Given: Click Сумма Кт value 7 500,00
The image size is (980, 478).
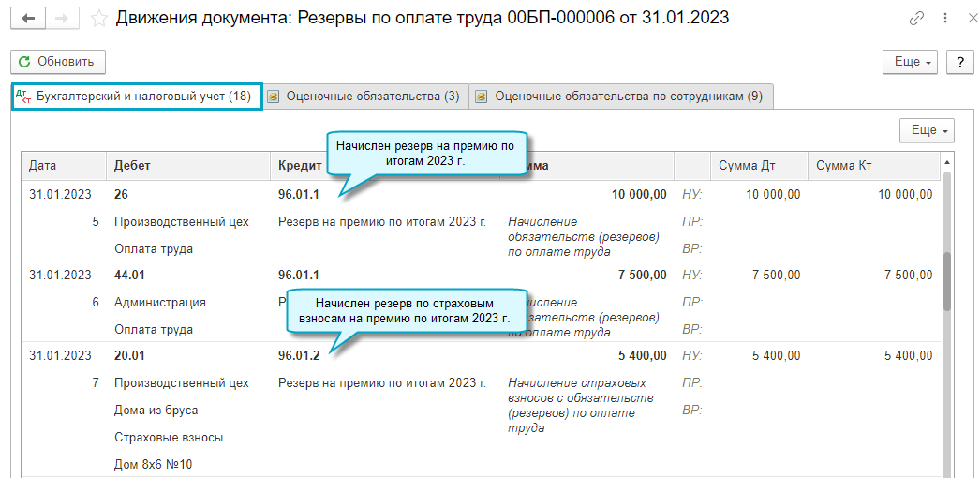Looking at the screenshot, I should [909, 275].
